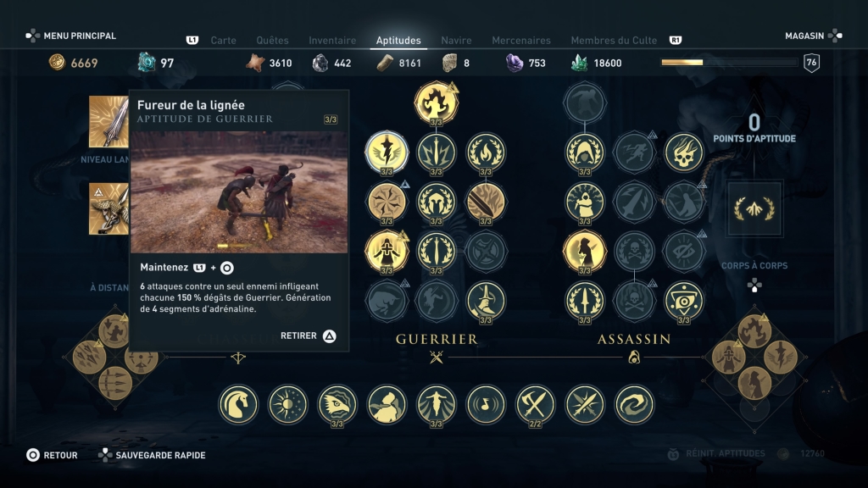Click the music note whistle ability icon
The width and height of the screenshot is (868, 488).
(x=486, y=404)
